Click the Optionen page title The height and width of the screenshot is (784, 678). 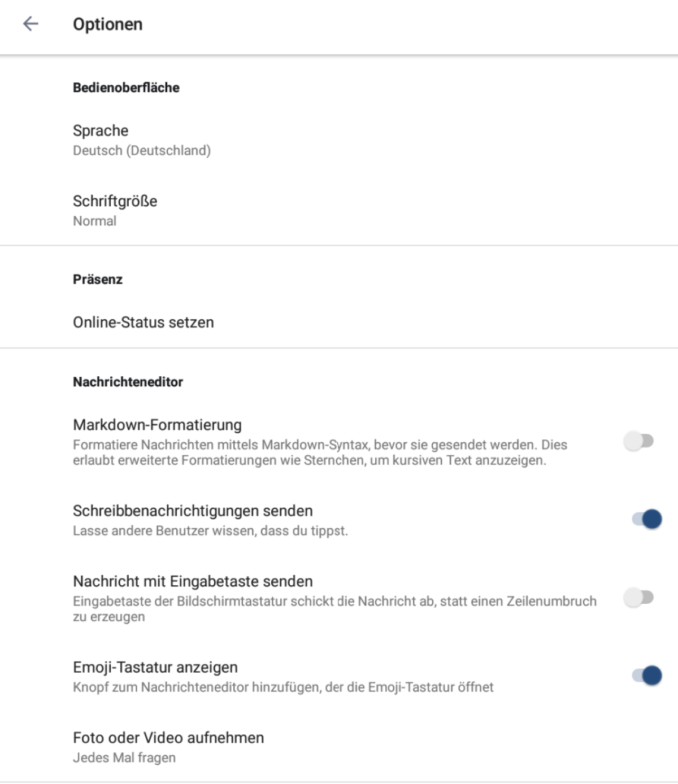click(107, 24)
